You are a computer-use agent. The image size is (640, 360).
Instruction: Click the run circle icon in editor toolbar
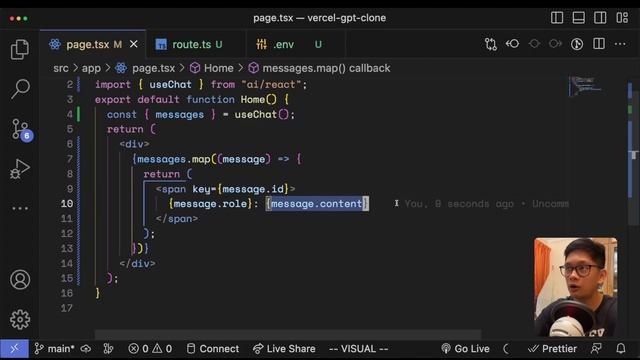point(577,44)
